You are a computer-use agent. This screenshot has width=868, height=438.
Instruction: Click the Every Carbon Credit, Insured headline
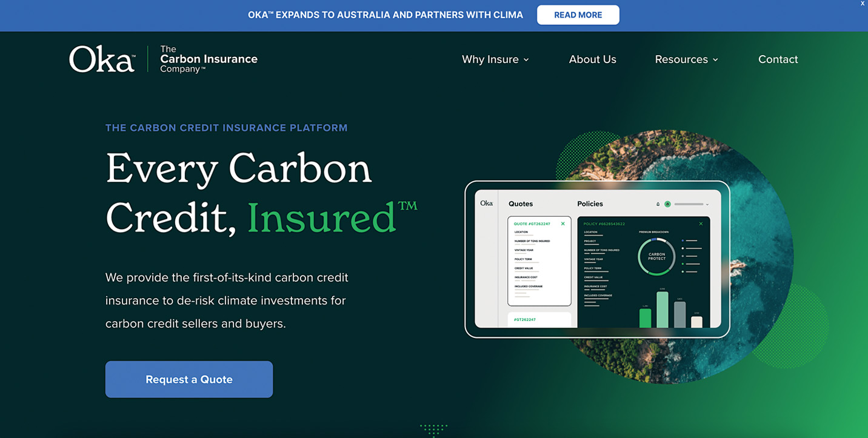click(x=261, y=192)
